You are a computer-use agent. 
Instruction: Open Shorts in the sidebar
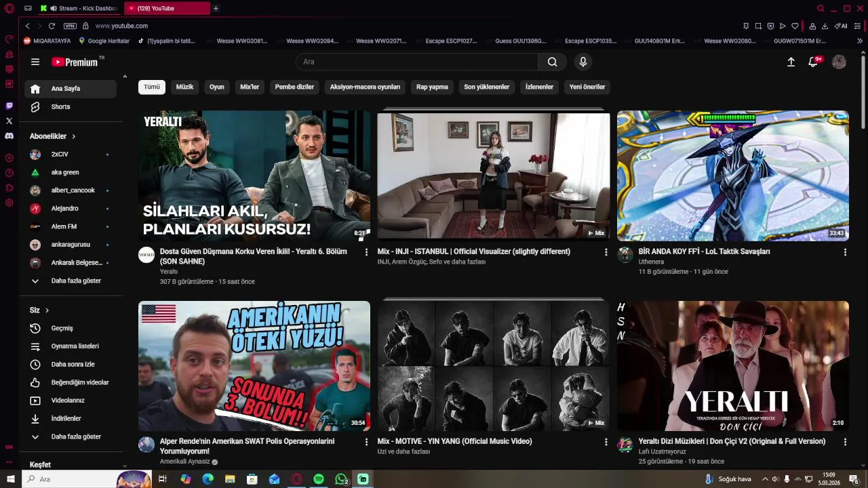click(x=71, y=106)
